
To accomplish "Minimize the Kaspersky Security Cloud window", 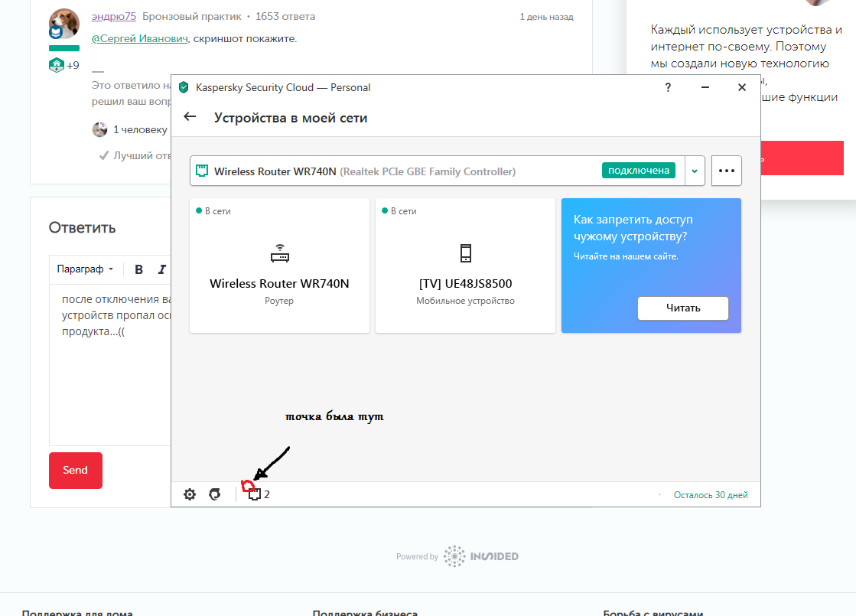I will point(705,87).
